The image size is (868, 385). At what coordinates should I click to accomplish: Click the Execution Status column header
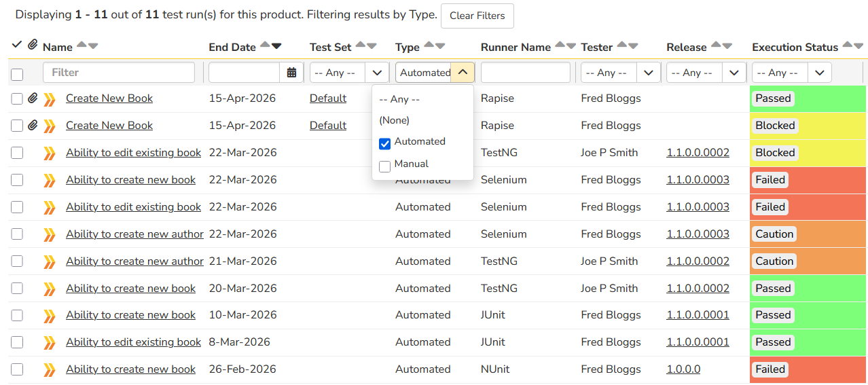pos(795,47)
